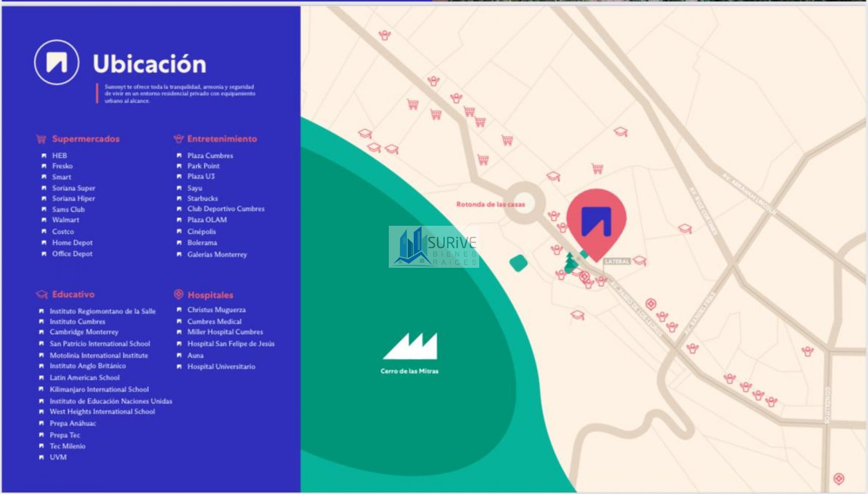Click the graduation cap icon beside Educativo
The height and width of the screenshot is (494, 868).
pos(42,294)
